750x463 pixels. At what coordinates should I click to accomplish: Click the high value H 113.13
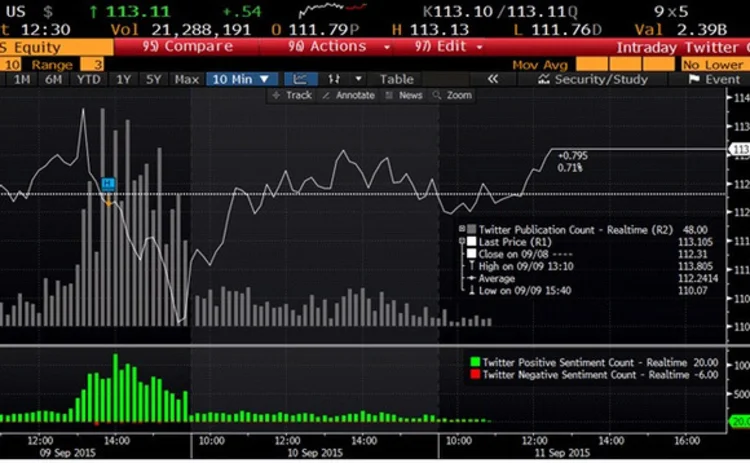430,30
